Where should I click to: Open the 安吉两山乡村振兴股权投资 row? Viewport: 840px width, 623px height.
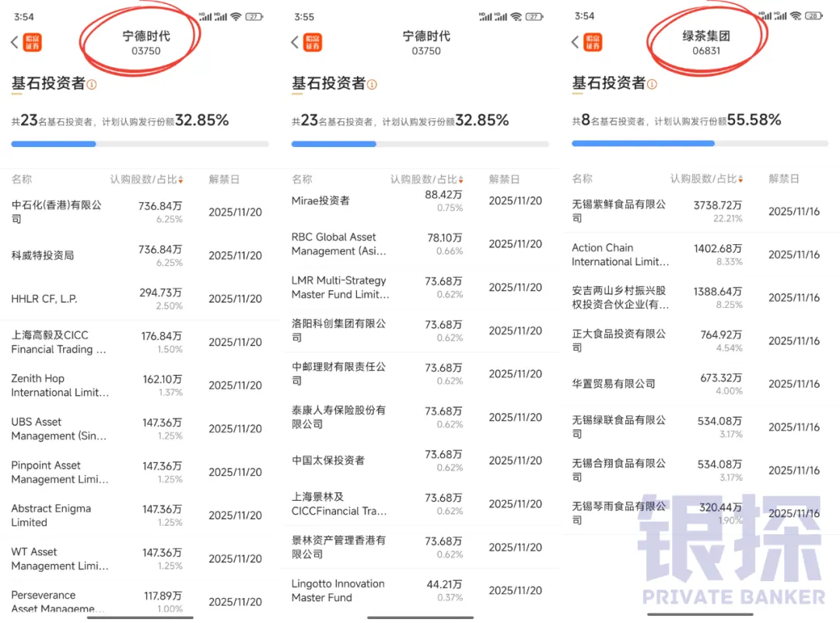click(x=700, y=298)
